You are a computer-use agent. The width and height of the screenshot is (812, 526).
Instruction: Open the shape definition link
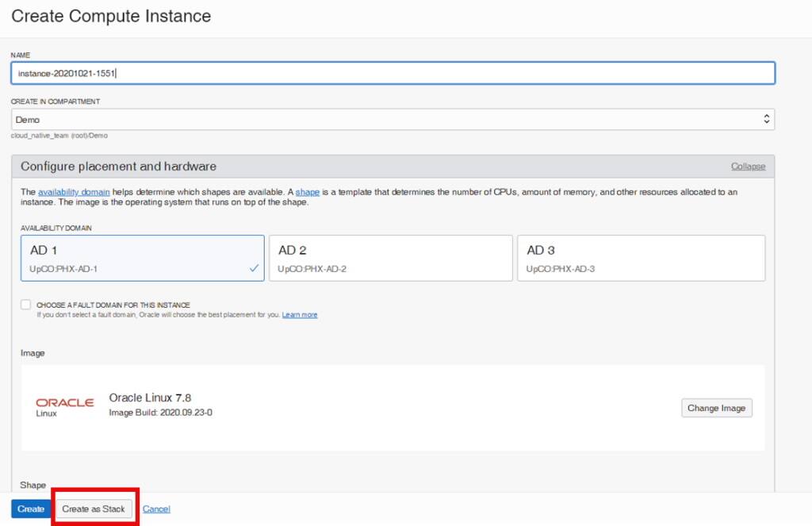308,191
